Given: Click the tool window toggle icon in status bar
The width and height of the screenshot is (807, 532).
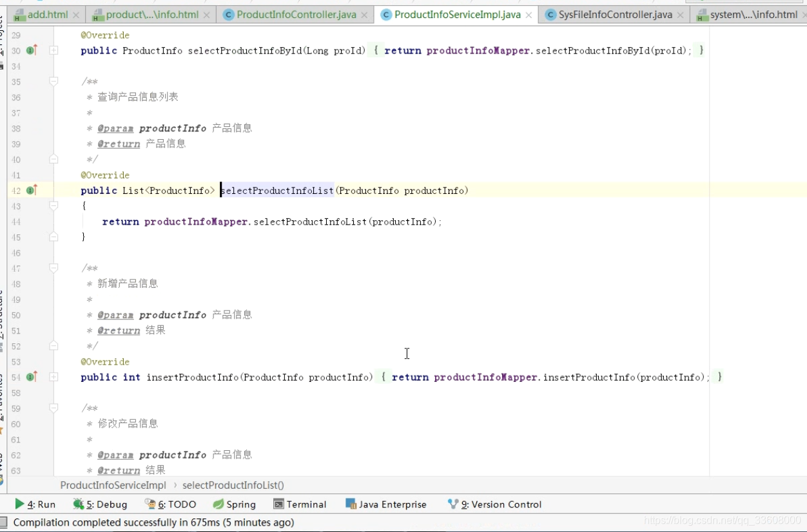Looking at the screenshot, I should point(4,522).
